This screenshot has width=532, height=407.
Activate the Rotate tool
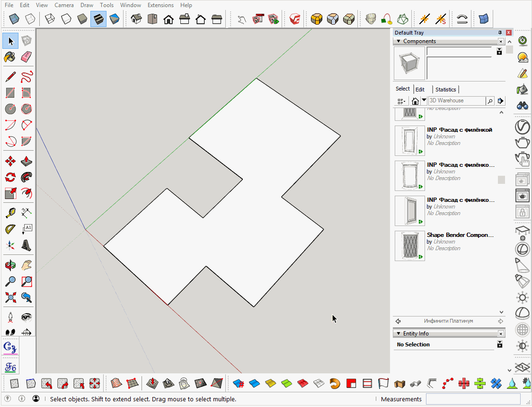pyautogui.click(x=10, y=177)
